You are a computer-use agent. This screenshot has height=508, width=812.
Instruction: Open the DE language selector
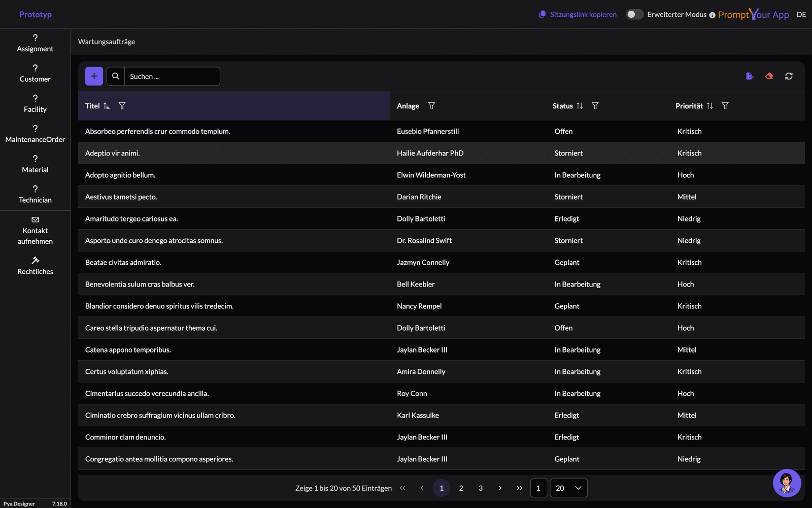click(x=801, y=14)
